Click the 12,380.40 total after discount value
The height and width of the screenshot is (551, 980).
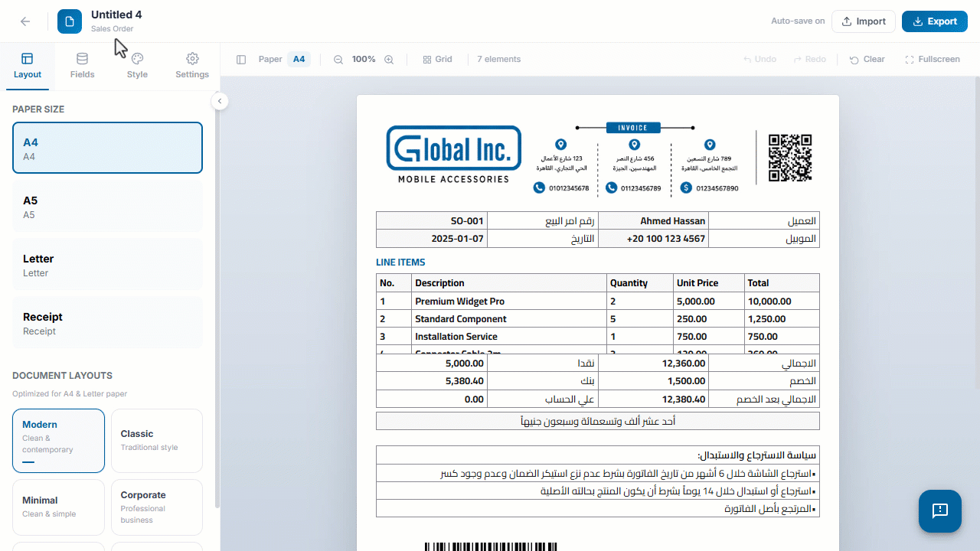point(653,399)
